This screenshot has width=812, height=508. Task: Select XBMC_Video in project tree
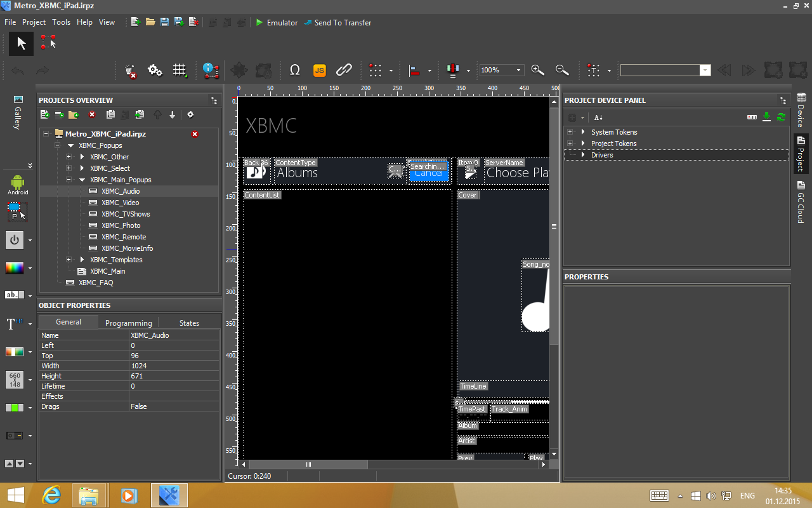pyautogui.click(x=120, y=203)
